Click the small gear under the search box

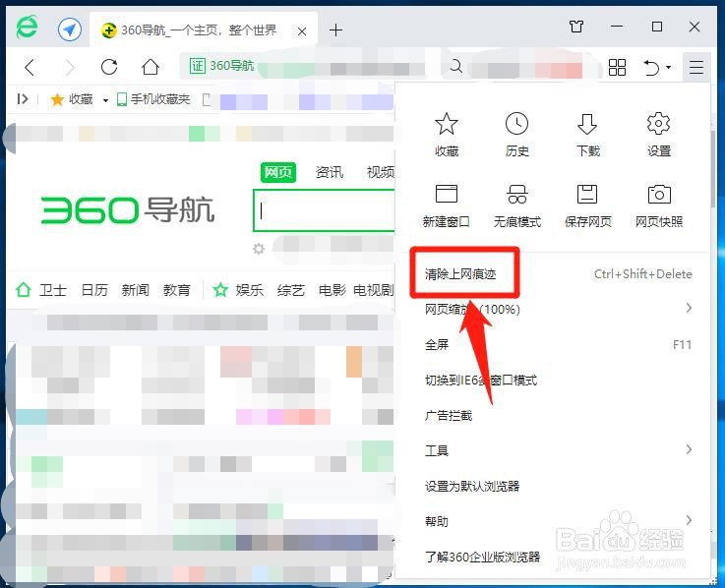(259, 249)
